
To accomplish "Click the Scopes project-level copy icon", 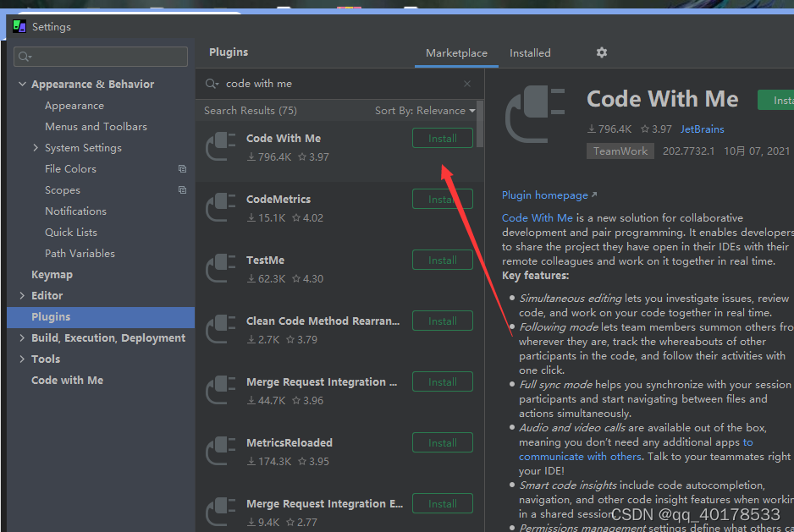I will [x=182, y=189].
